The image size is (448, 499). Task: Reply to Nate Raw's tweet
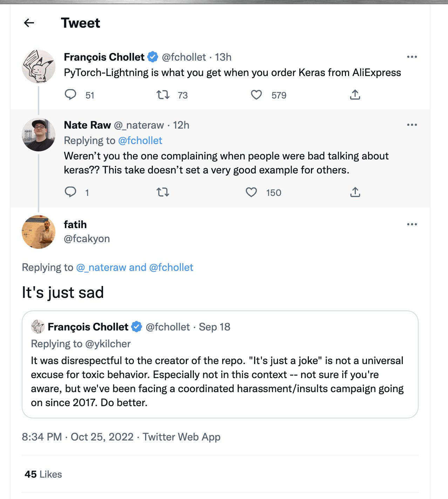70,192
